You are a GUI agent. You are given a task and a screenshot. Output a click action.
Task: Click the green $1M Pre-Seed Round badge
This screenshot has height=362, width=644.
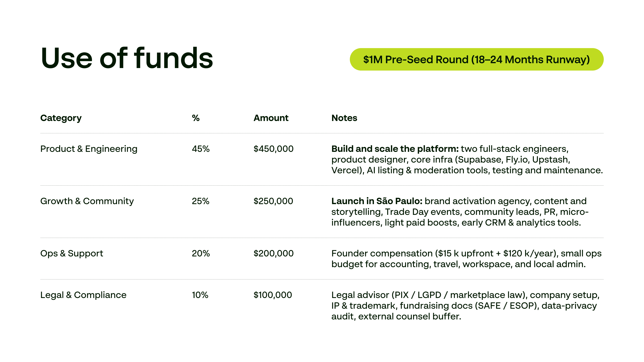pos(476,59)
